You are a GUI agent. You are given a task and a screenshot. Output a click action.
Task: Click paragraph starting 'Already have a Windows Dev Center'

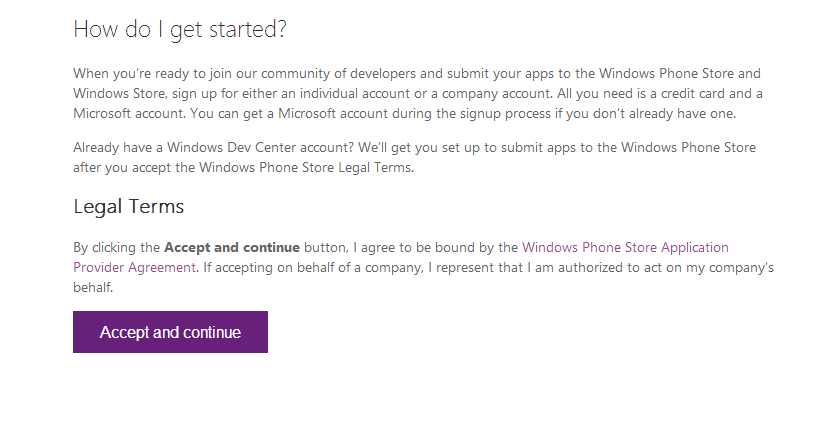coord(415,157)
